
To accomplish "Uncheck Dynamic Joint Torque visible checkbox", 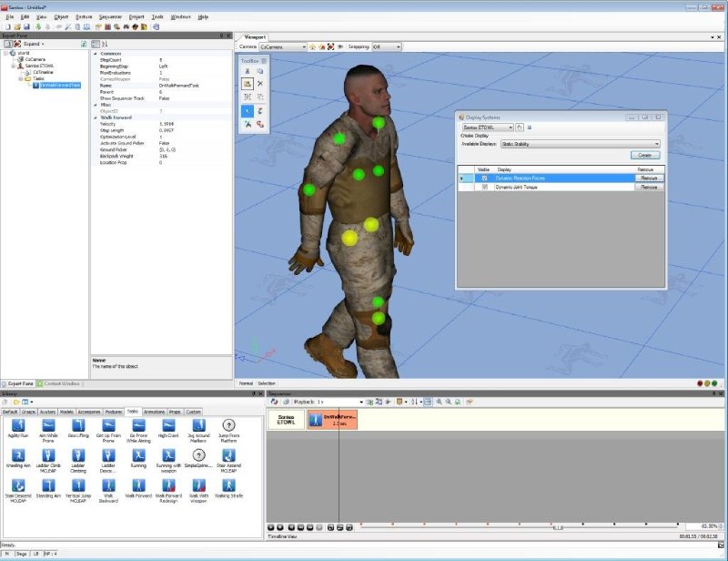I will coord(484,187).
